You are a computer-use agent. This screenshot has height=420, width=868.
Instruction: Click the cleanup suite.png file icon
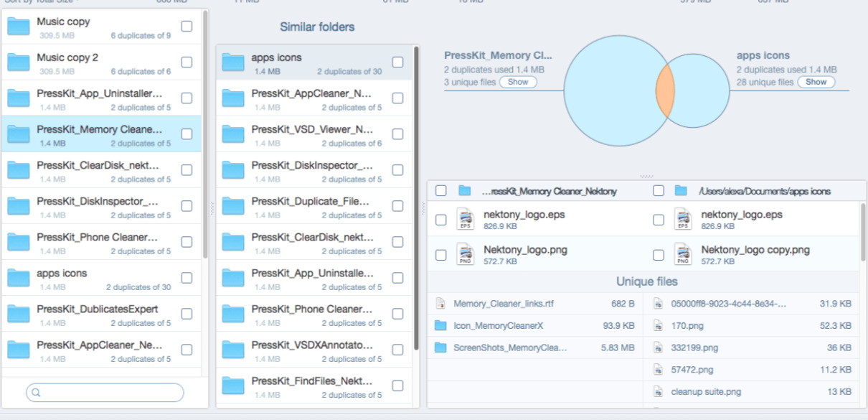click(x=658, y=392)
